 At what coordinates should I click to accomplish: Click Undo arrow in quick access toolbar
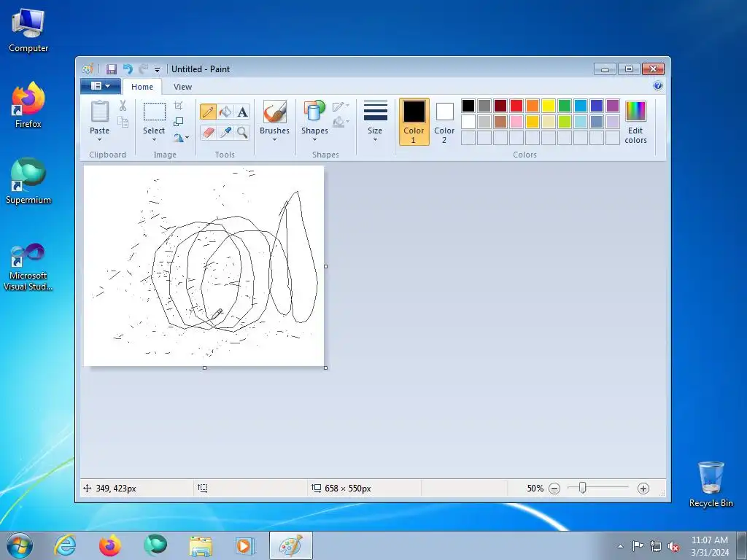click(x=128, y=69)
